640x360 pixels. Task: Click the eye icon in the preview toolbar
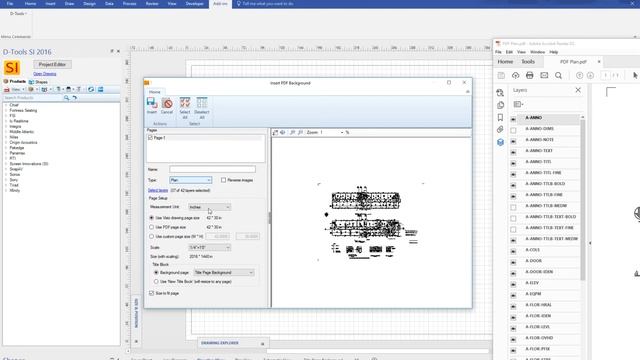(x=282, y=132)
